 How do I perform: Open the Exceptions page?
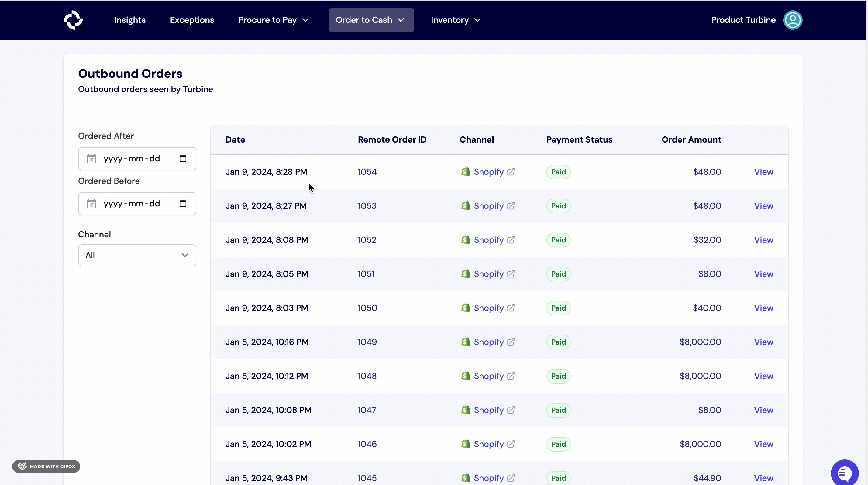(192, 20)
